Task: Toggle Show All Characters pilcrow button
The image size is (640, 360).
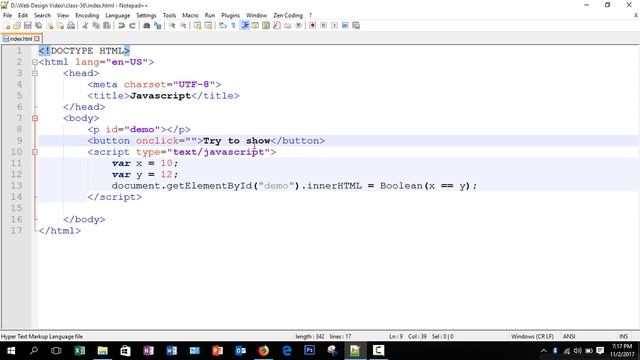Action: click(x=233, y=26)
